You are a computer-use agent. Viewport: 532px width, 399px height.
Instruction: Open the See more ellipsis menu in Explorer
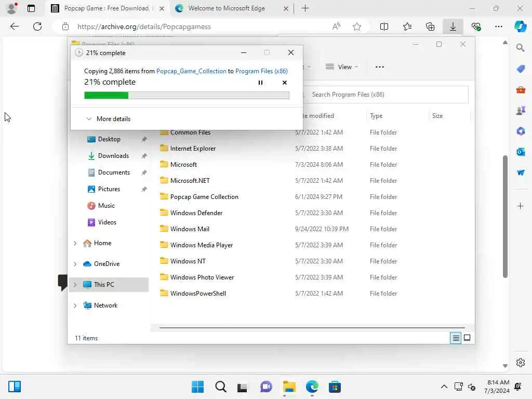[x=380, y=67]
